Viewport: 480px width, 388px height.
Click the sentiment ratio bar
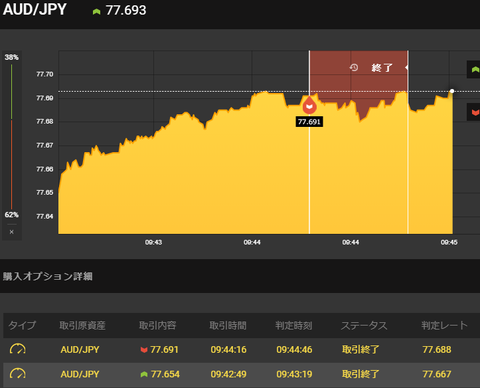coord(11,137)
